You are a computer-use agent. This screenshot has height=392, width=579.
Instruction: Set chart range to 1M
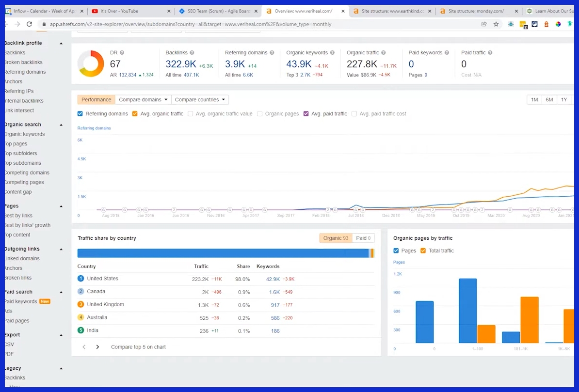[x=534, y=100]
